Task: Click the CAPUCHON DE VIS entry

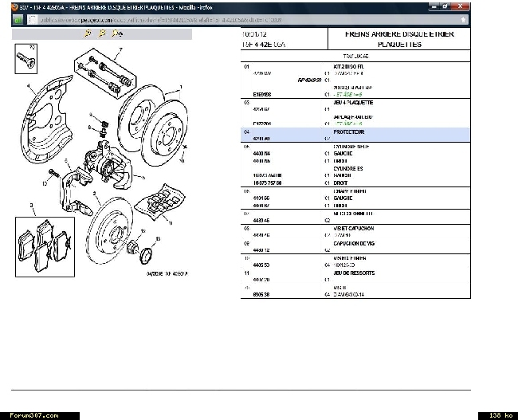Action: point(355,242)
